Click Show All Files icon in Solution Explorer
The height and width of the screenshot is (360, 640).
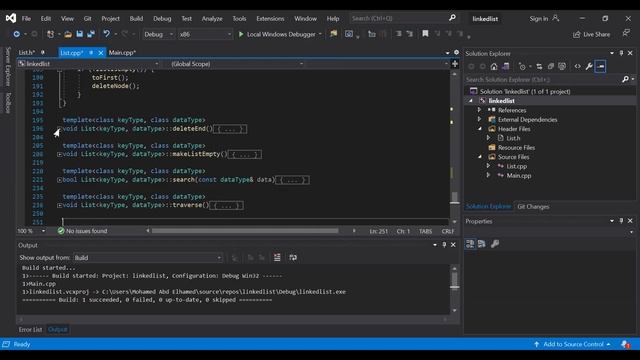click(562, 66)
